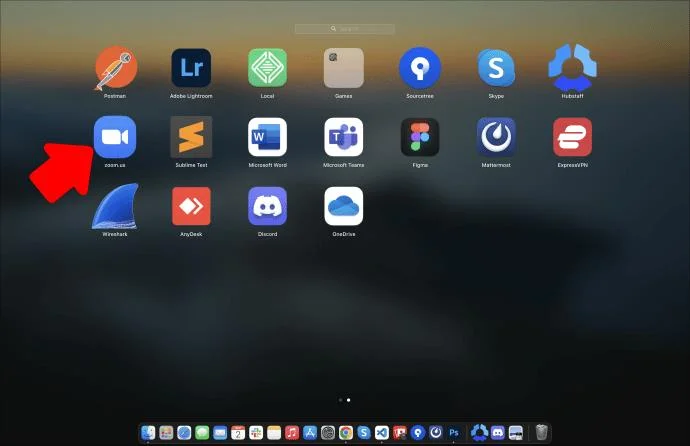Launch Sourcetree from the Launchpad grid
Image resolution: width=690 pixels, height=446 pixels.
click(x=420, y=68)
